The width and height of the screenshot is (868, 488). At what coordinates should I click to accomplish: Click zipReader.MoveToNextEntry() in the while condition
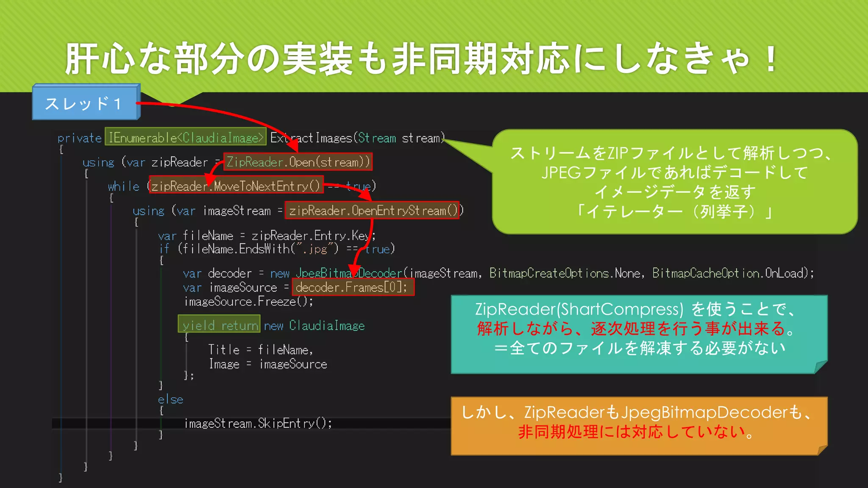pyautogui.click(x=236, y=186)
